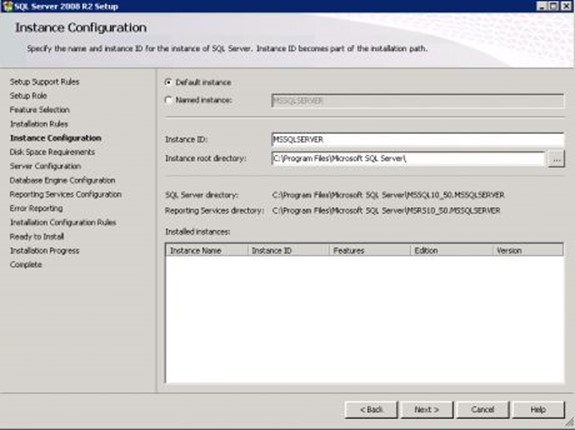Click the disabled Named instance text field
The height and width of the screenshot is (430, 575).
(418, 101)
